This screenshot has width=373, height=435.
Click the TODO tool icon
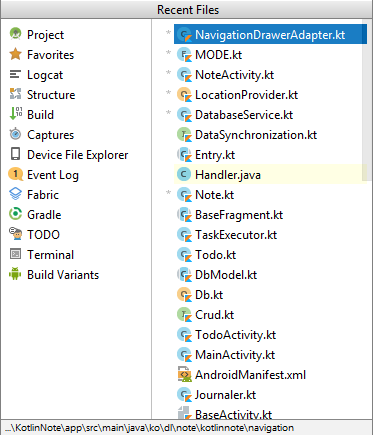[15, 234]
